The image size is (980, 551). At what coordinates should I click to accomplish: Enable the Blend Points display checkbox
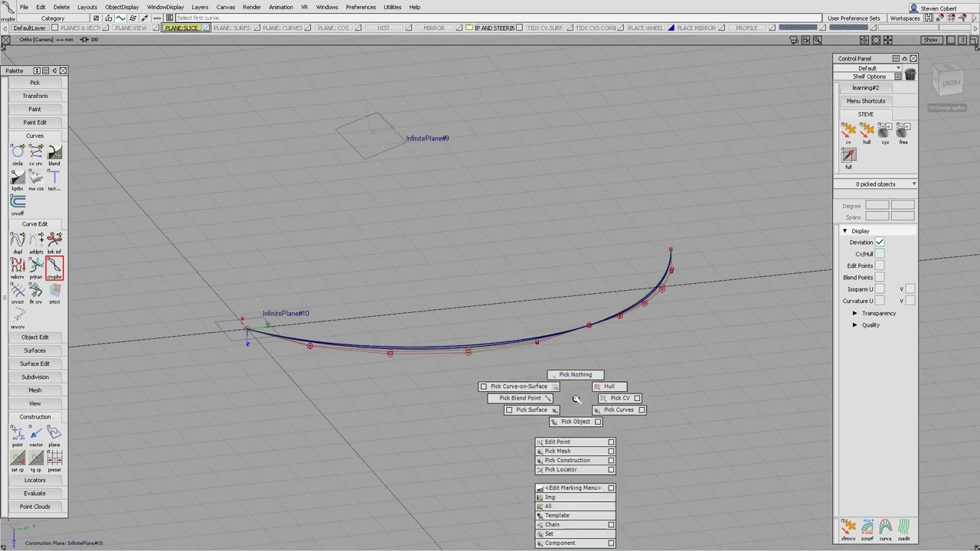point(880,278)
